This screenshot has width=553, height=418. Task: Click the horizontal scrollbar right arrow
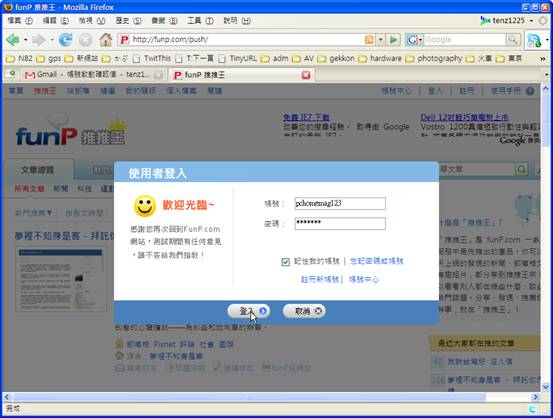pos(536,397)
